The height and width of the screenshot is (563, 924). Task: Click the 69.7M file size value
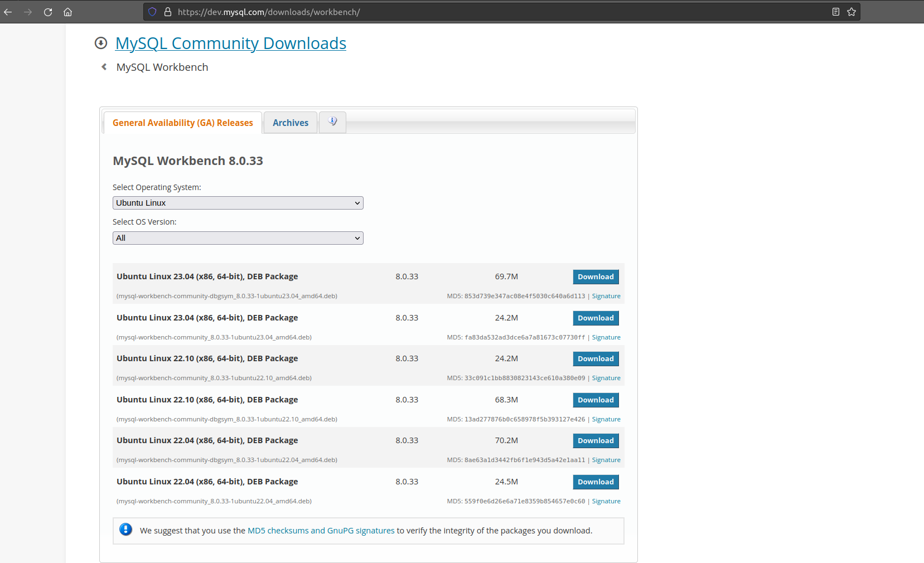(506, 276)
